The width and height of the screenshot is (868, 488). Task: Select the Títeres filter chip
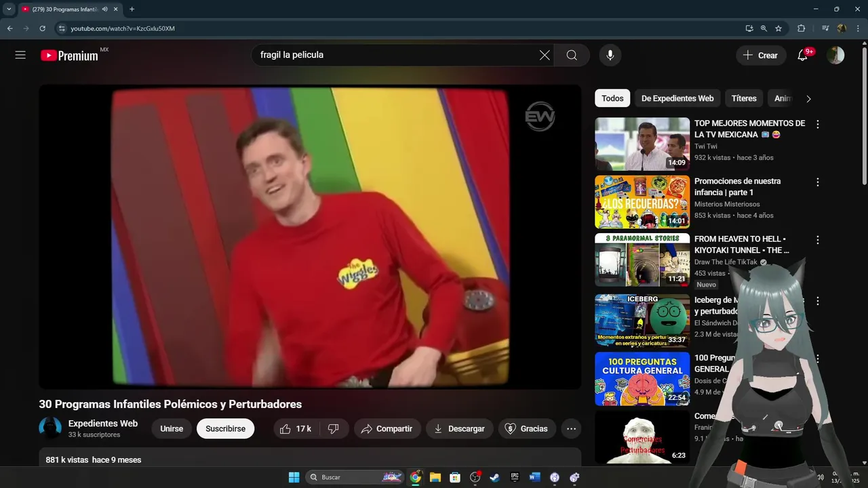pyautogui.click(x=744, y=98)
